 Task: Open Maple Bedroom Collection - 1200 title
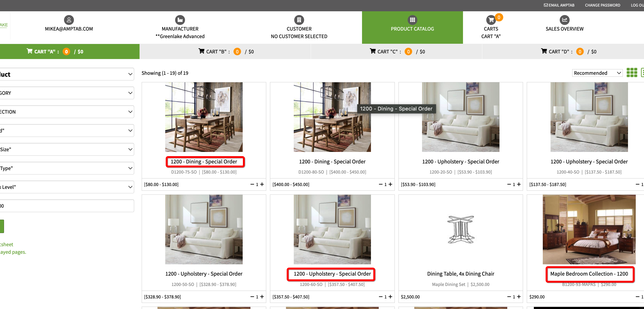pos(589,274)
